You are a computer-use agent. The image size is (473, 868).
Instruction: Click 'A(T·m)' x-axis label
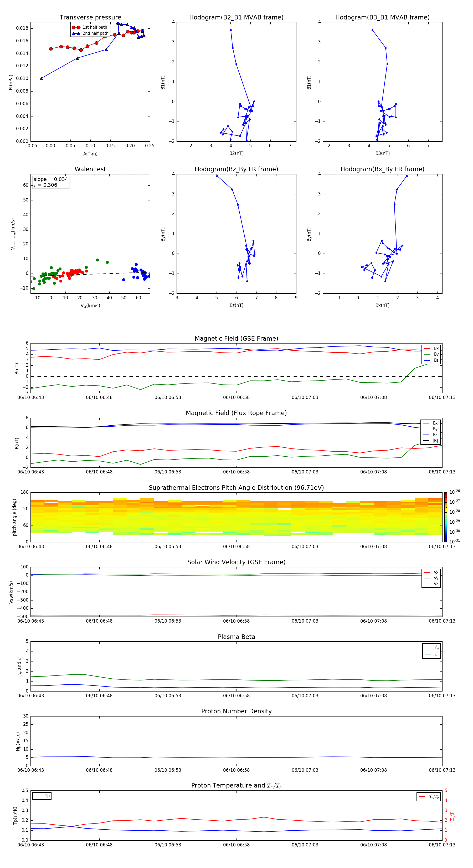[90, 154]
